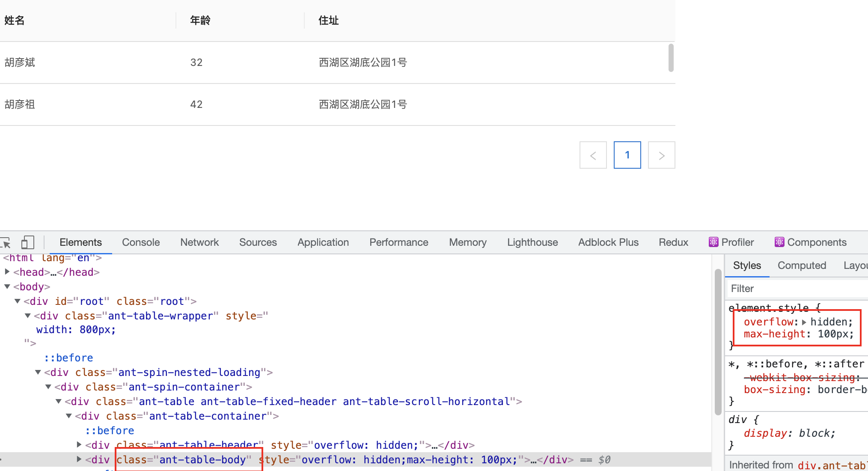The image size is (868, 471).
Task: Collapse the ant-table-container div node
Action: [x=69, y=416]
